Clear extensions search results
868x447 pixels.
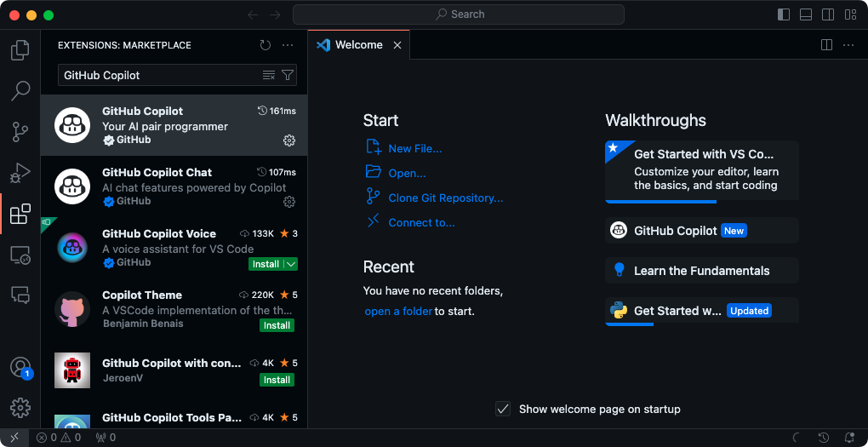[x=268, y=75]
